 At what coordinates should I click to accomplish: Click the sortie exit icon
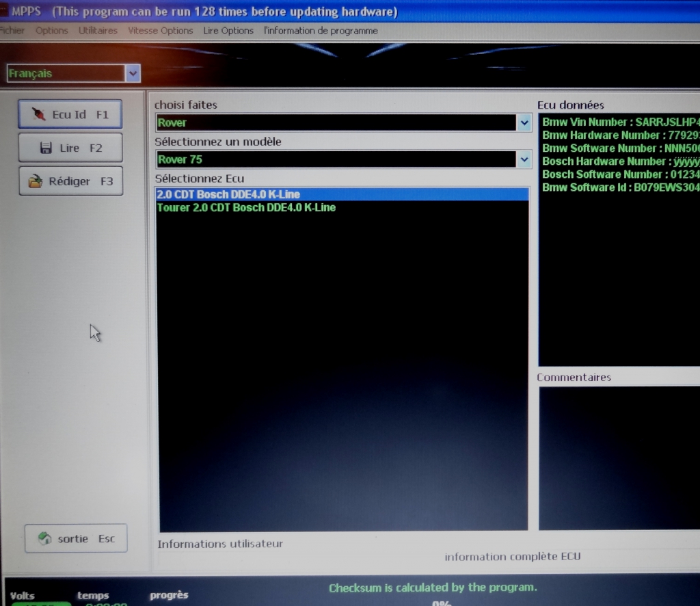[x=44, y=538]
